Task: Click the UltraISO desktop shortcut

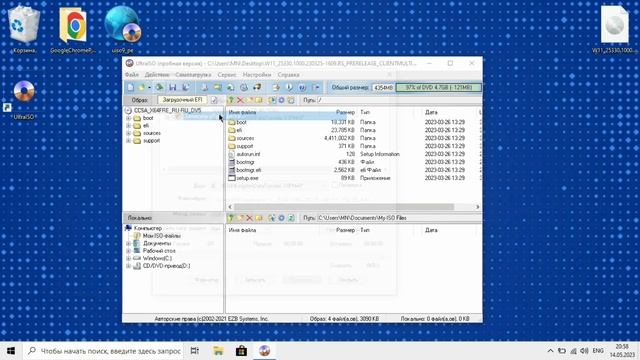Action: (x=24, y=100)
